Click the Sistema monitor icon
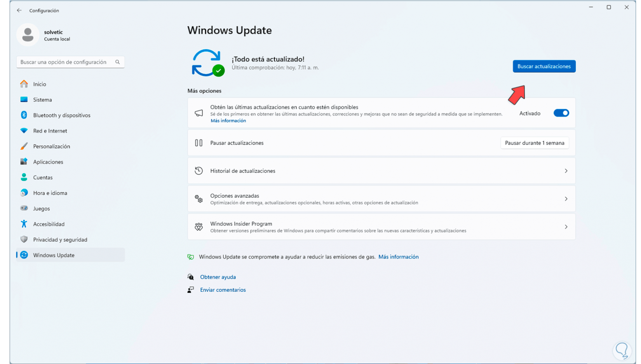641x364 pixels. (24, 99)
